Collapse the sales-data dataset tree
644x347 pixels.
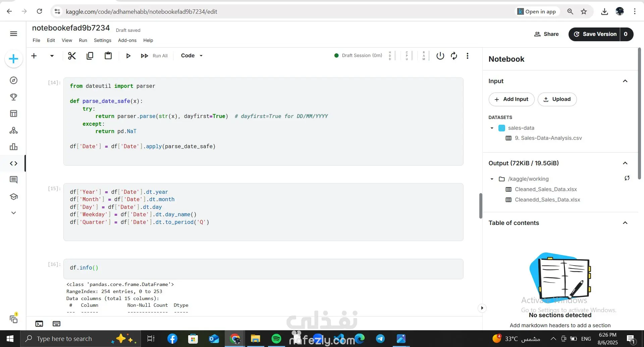point(492,128)
